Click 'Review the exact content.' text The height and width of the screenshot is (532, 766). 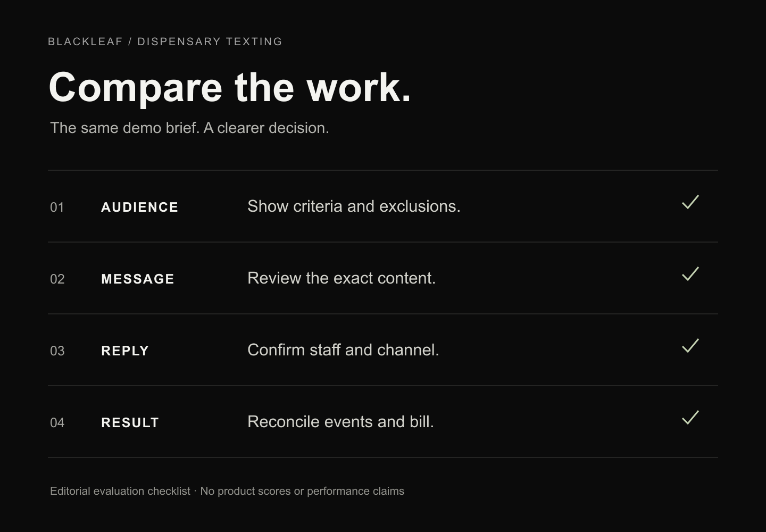[342, 278]
